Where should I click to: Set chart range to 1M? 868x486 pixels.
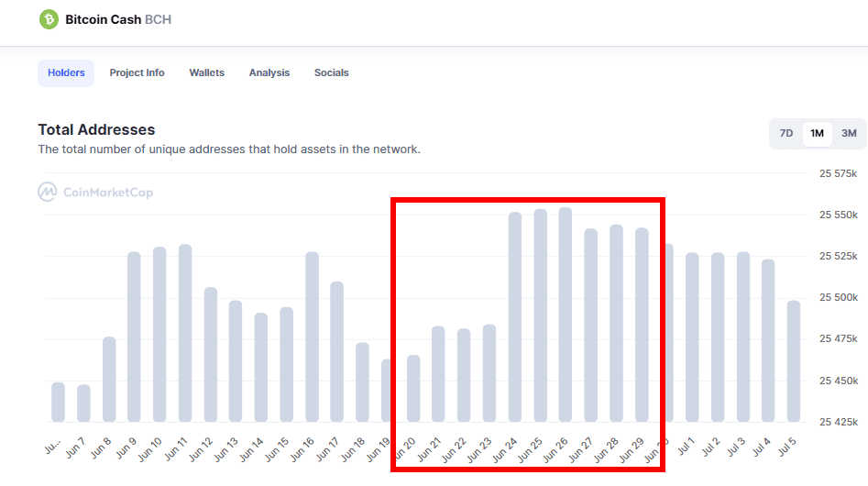click(x=817, y=133)
